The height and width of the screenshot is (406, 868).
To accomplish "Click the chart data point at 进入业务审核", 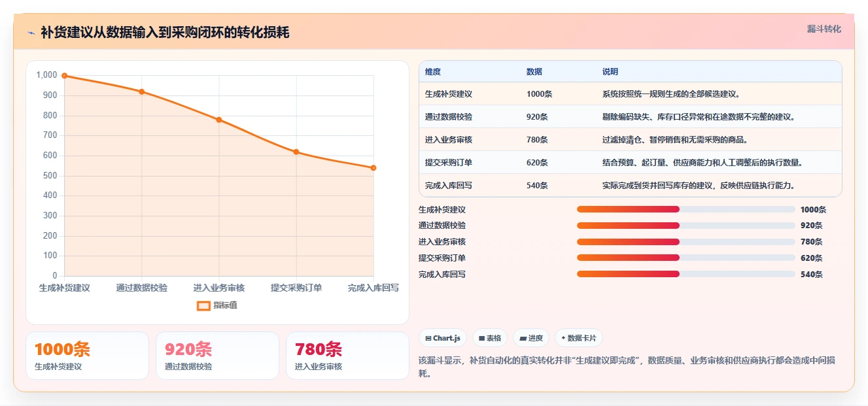I will [219, 120].
